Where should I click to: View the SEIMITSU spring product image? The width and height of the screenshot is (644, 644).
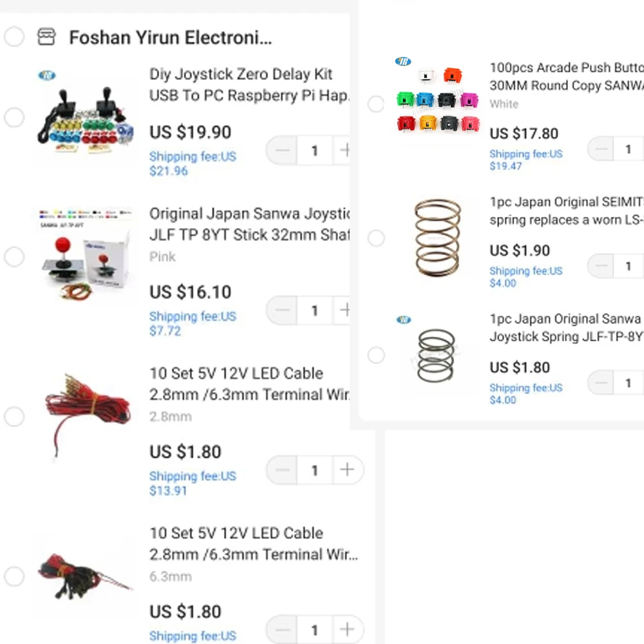437,238
